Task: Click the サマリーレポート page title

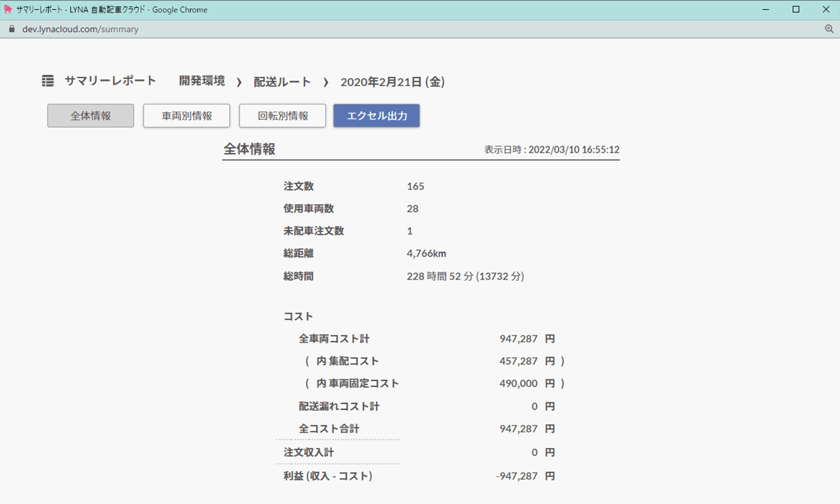Action: [110, 81]
